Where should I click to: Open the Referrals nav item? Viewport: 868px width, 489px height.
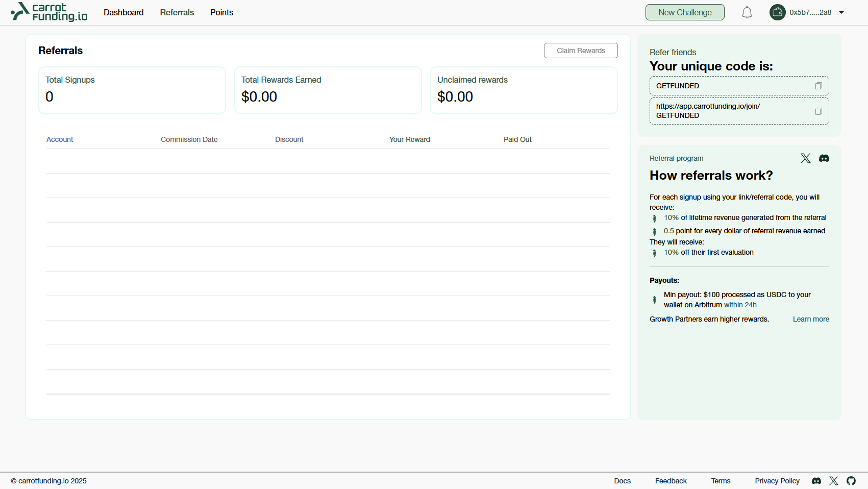pyautogui.click(x=177, y=12)
